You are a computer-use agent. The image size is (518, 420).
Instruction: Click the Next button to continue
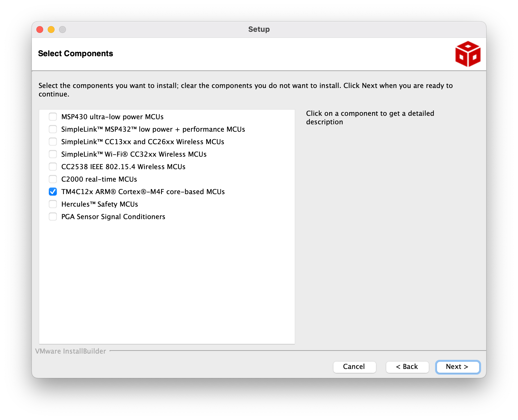point(457,367)
